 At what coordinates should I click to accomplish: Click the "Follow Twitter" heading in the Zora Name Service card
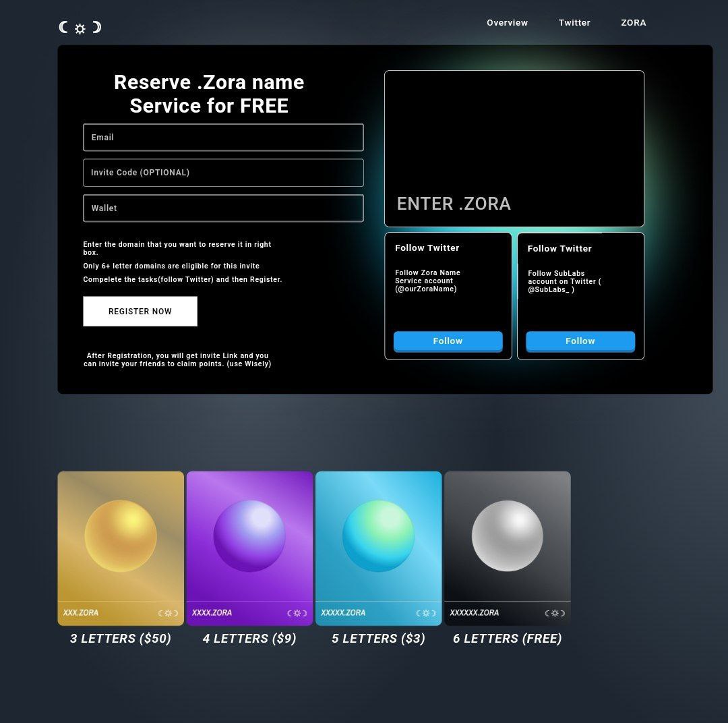pos(427,248)
